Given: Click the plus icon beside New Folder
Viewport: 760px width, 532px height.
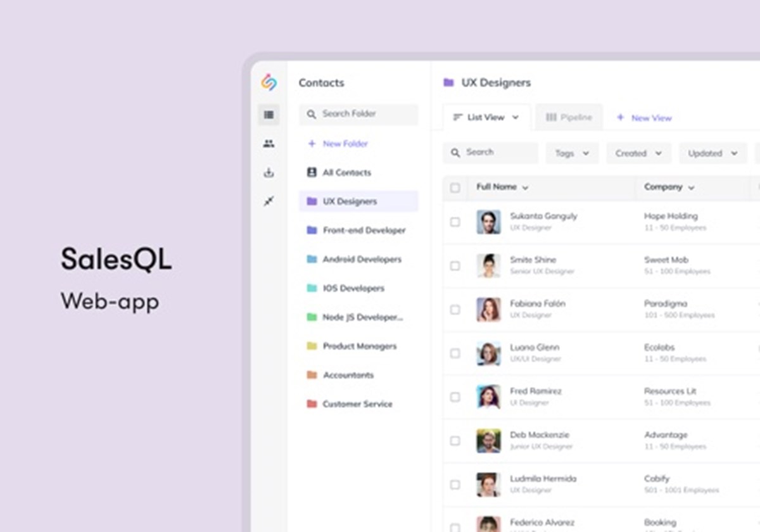Looking at the screenshot, I should tap(311, 144).
